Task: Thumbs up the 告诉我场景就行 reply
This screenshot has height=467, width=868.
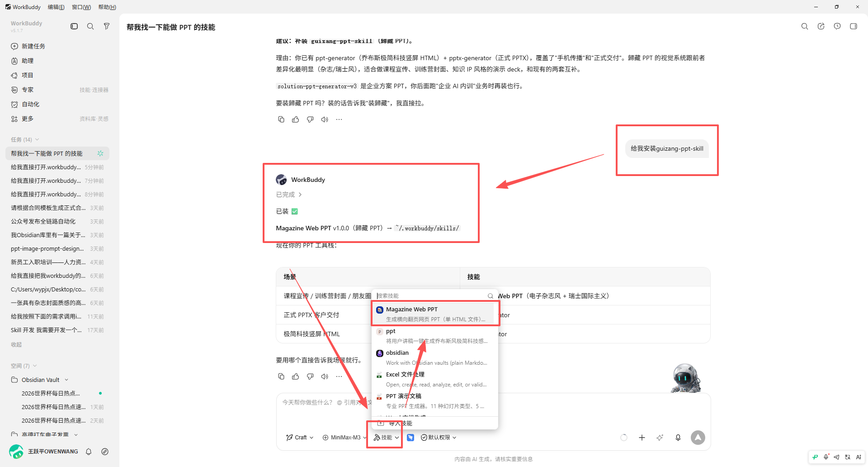Action: (x=296, y=376)
